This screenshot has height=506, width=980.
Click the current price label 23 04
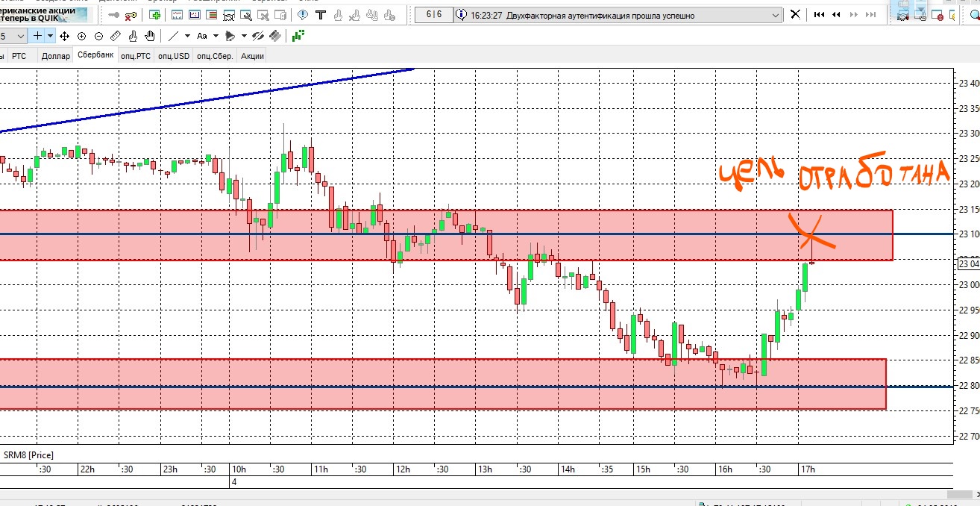968,263
